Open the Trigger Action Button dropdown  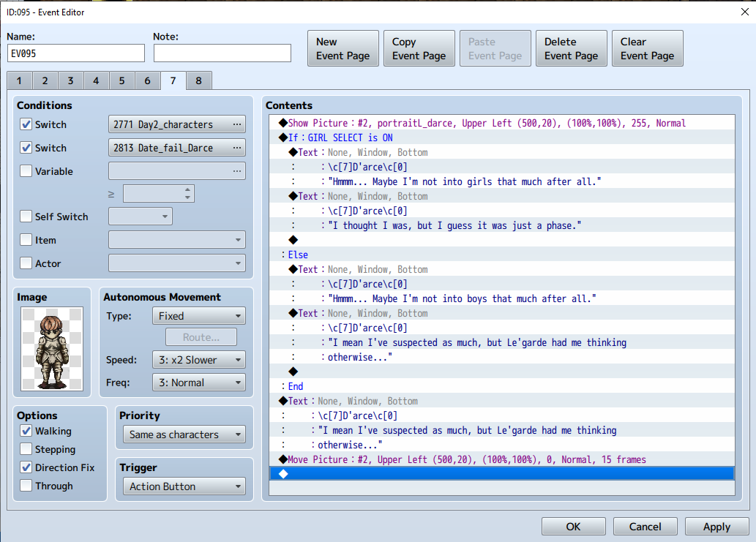click(x=184, y=486)
